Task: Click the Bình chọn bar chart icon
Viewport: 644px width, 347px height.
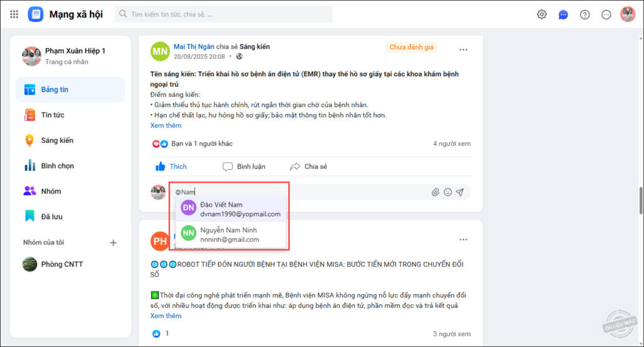Action: 30,166
